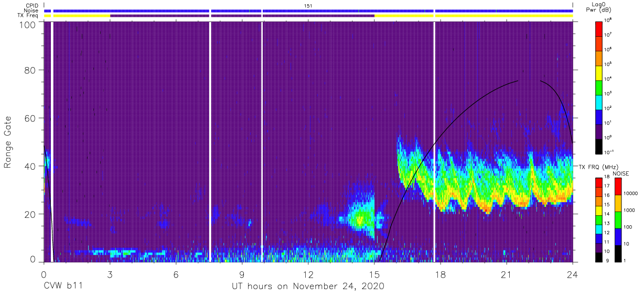Click the 12 hour tick label on the UT axis
644x297 pixels.
(x=308, y=273)
